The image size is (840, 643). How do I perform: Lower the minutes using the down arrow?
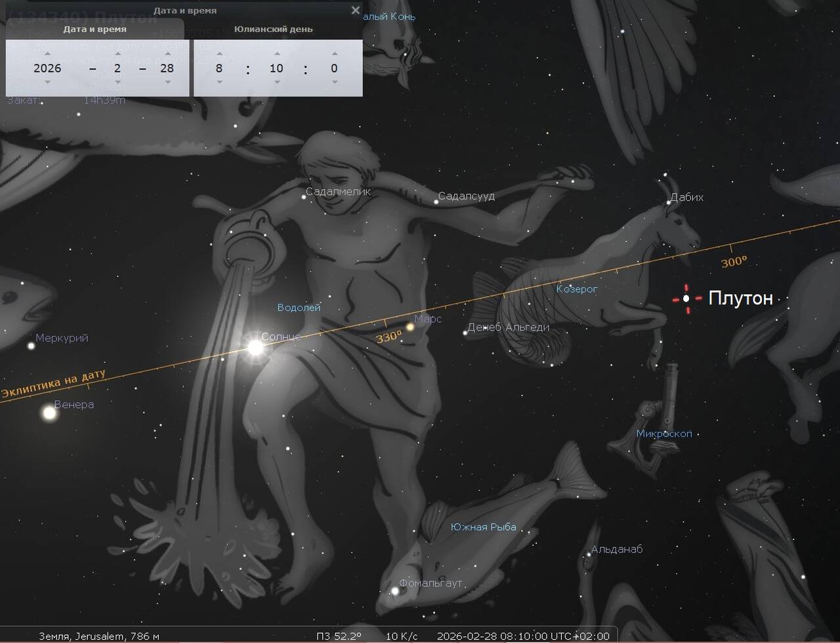pyautogui.click(x=276, y=82)
